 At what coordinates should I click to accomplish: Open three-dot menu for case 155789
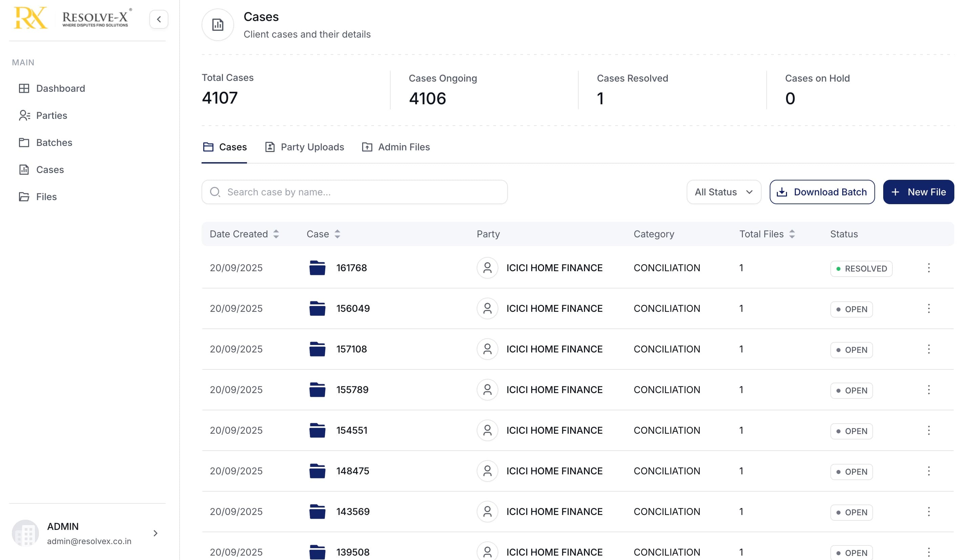point(929,390)
